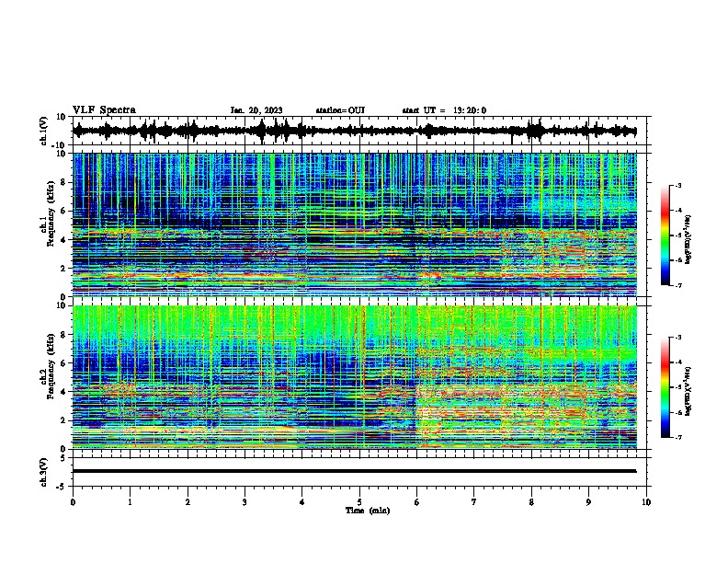Click the ch.2 colorbar "log(PSD)(V²/Hz)" label
This screenshot has width=728, height=563.
click(688, 391)
